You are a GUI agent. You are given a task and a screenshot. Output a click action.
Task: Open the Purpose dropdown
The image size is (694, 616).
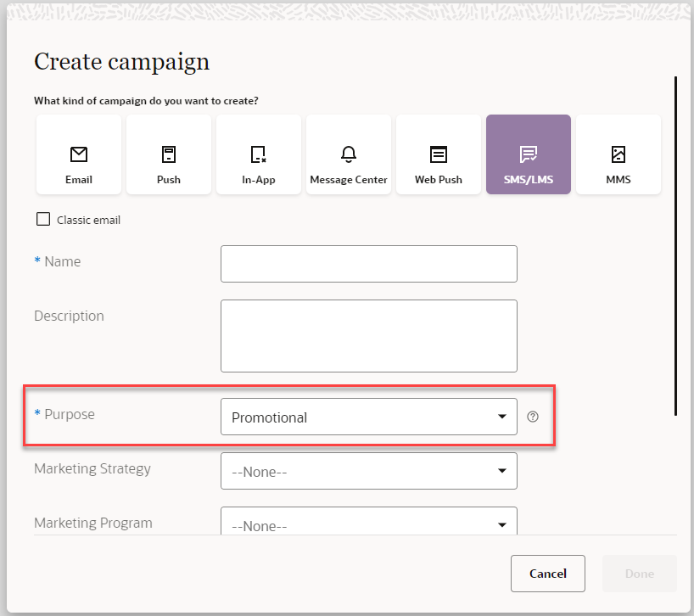(368, 417)
